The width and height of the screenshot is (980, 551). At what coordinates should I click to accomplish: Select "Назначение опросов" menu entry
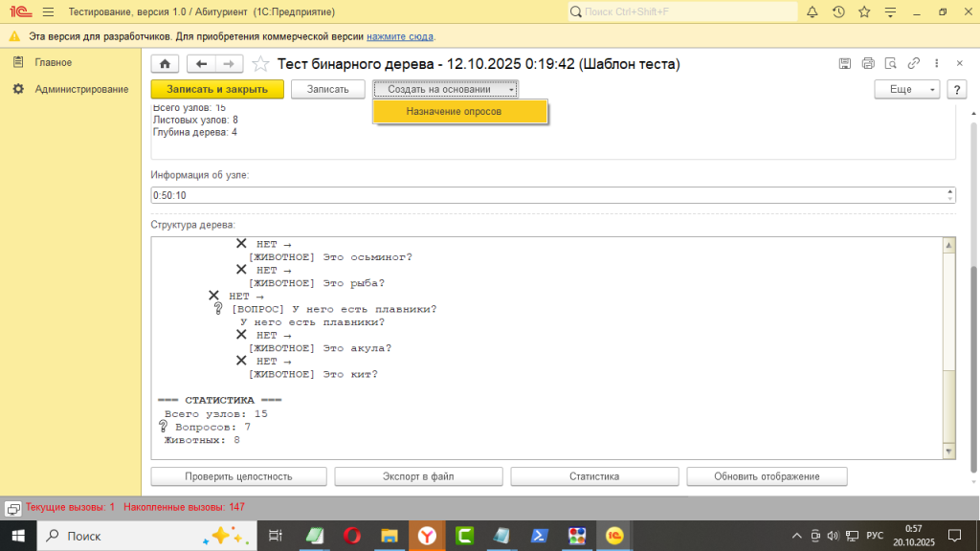click(460, 111)
